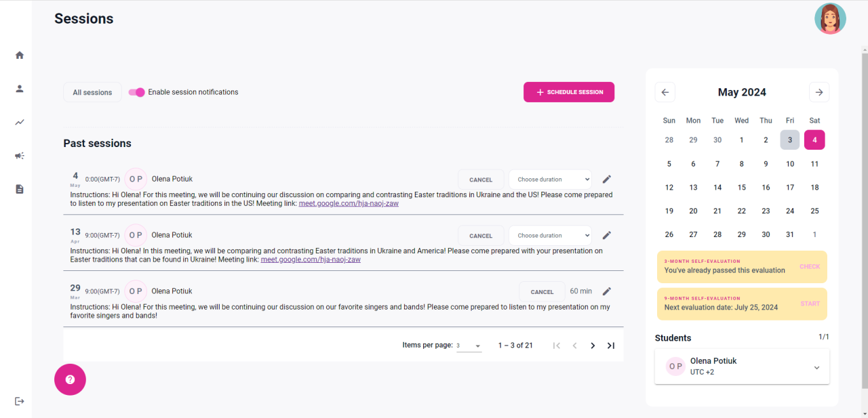Open the announcements megaphone icon
The width and height of the screenshot is (868, 418).
pyautogui.click(x=20, y=156)
